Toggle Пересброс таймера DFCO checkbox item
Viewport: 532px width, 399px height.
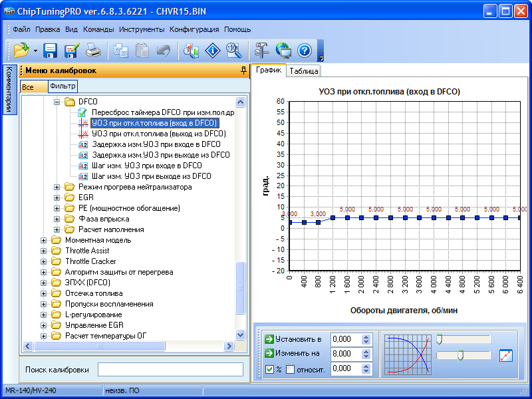(x=83, y=112)
